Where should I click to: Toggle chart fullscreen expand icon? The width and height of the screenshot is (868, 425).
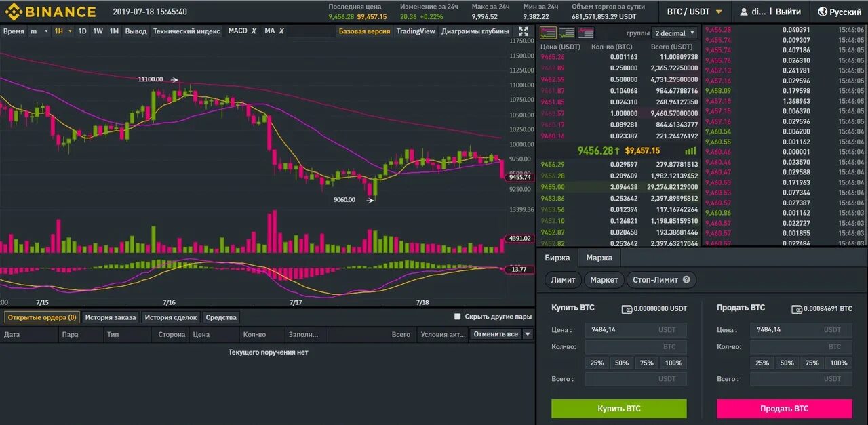click(x=524, y=31)
